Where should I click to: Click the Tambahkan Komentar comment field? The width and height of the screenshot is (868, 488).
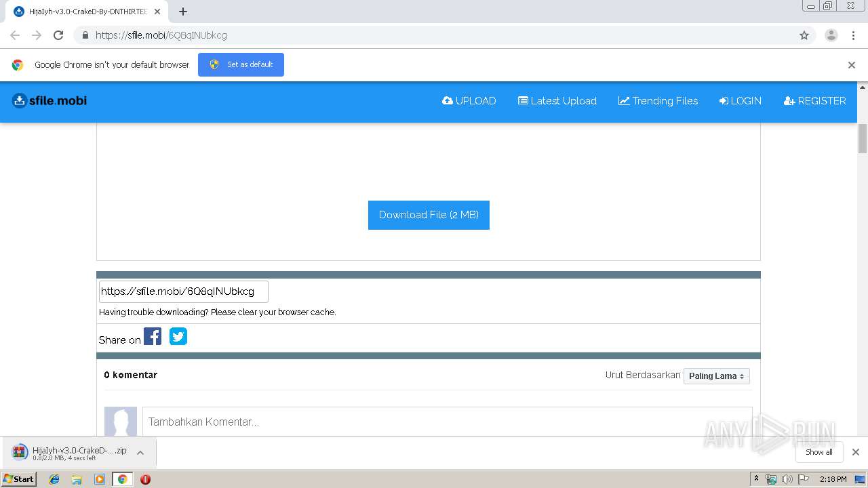point(448,422)
